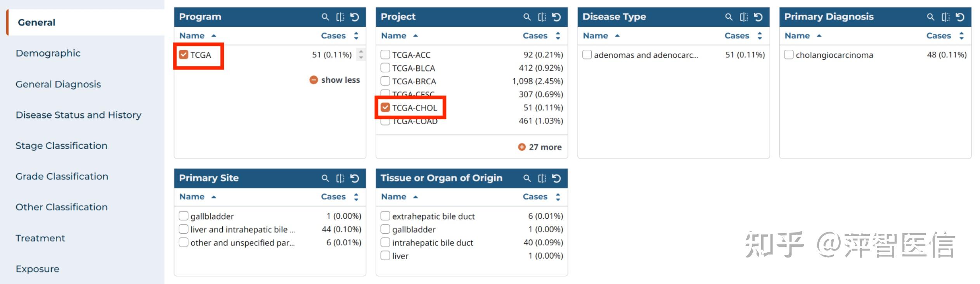
Task: Tick the intrahepatic bile duct checkbox
Action: 385,243
